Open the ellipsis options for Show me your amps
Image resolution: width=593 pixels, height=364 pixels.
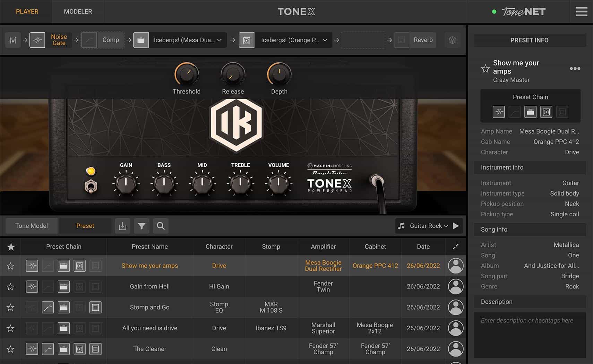[575, 68]
